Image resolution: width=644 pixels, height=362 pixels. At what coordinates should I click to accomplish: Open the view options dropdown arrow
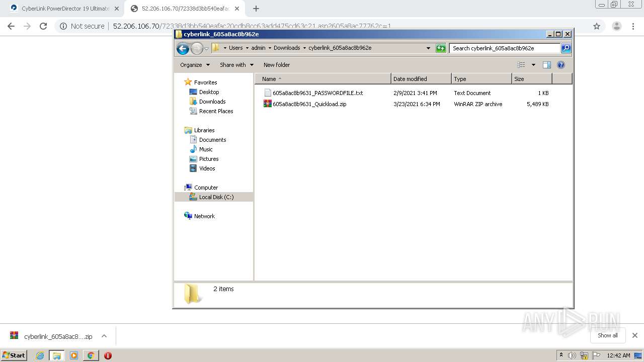(x=533, y=65)
